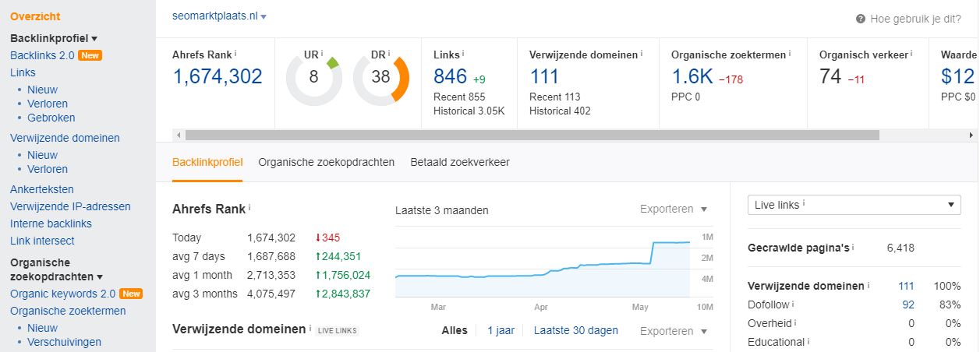Screen dimensions: 980x352
Task: Click the Organisch verkeer value 74
Action: pyautogui.click(x=830, y=76)
